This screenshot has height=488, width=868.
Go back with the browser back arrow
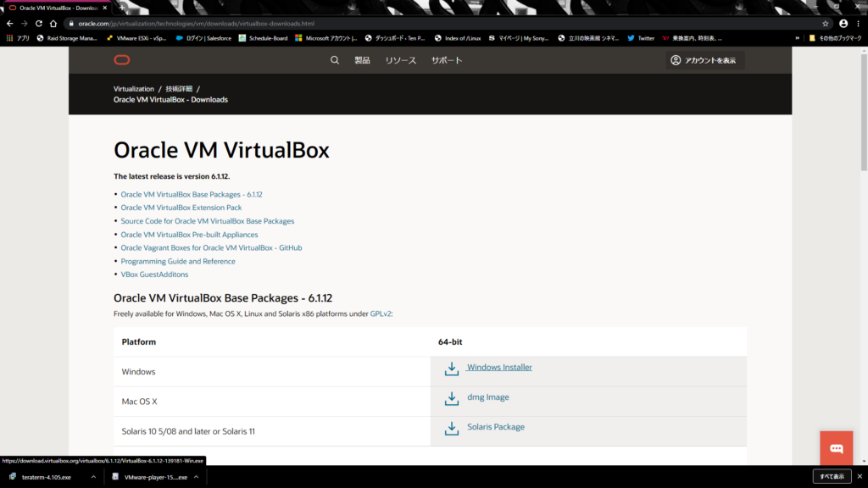(9, 23)
